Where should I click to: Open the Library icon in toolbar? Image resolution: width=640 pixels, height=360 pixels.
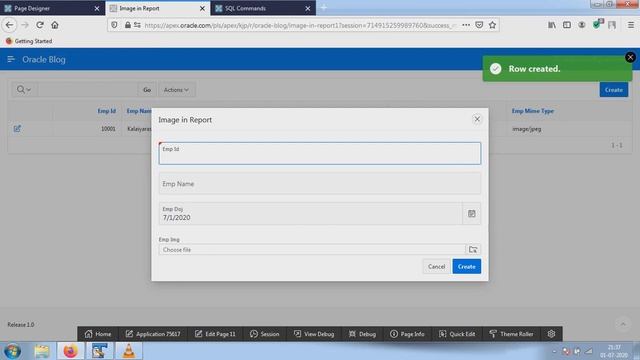(x=552, y=25)
